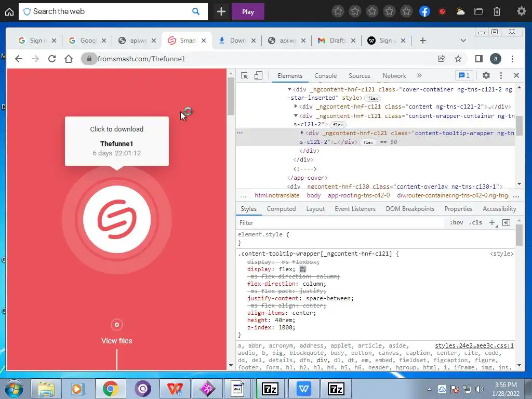The height and width of the screenshot is (399, 532).
Task: Click View files link
Action: [117, 341]
